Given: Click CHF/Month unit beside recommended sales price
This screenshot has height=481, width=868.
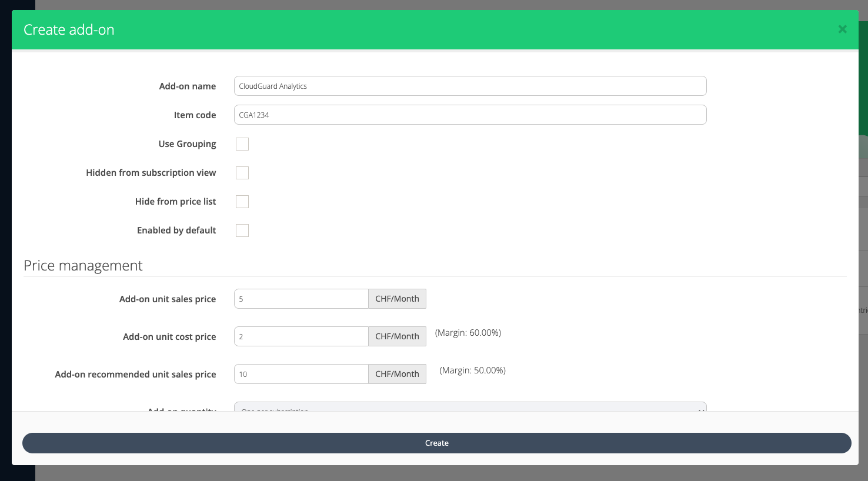Looking at the screenshot, I should pyautogui.click(x=397, y=374).
